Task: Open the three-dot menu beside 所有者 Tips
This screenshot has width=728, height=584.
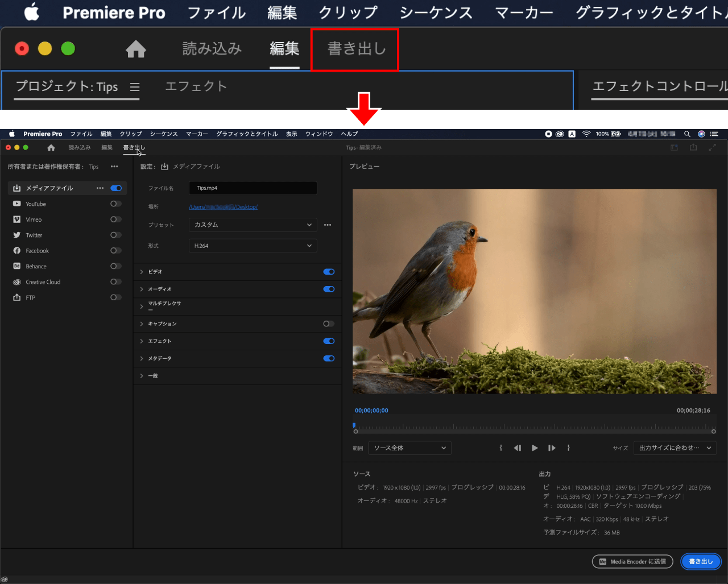Action: click(x=114, y=167)
